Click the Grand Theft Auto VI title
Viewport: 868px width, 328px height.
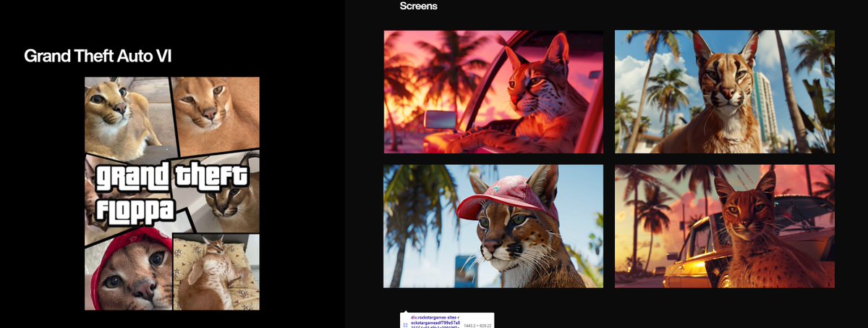coord(98,56)
